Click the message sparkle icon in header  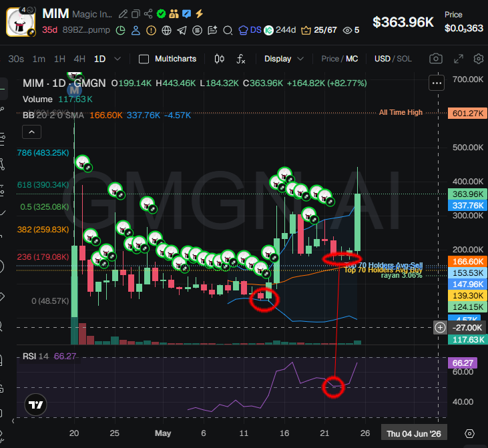pos(212,31)
